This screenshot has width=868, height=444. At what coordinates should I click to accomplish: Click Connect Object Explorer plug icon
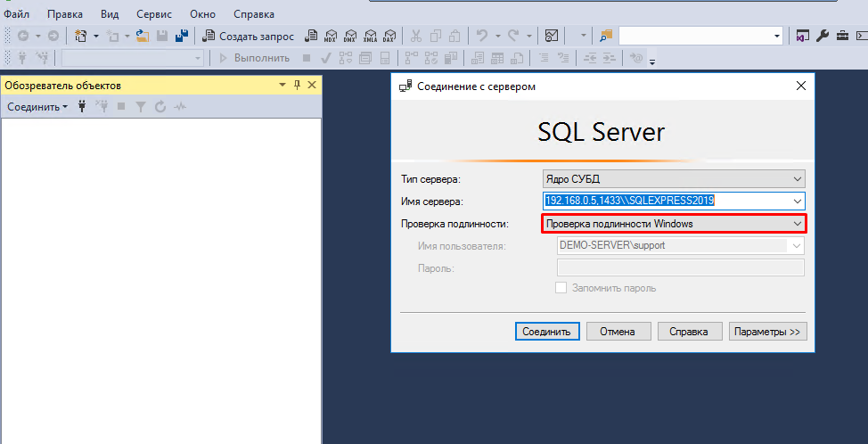[82, 107]
